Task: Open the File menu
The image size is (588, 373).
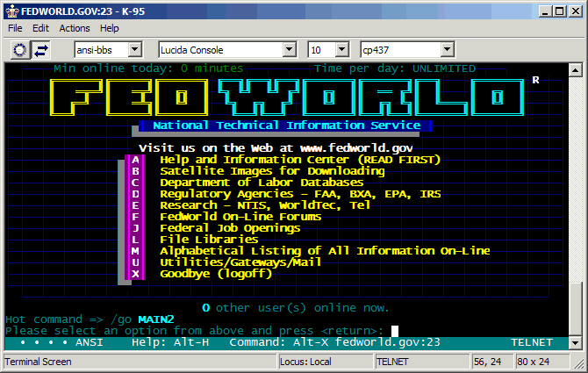Action: 15,28
